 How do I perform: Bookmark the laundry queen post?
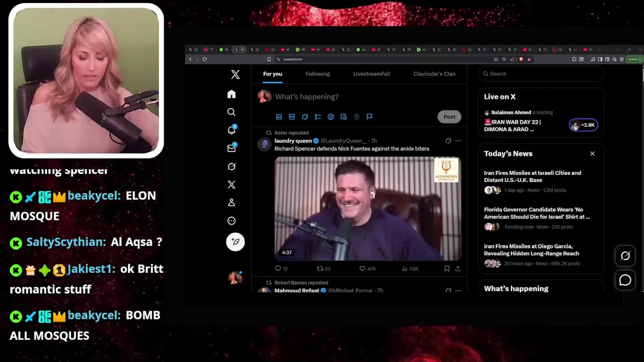tap(447, 269)
